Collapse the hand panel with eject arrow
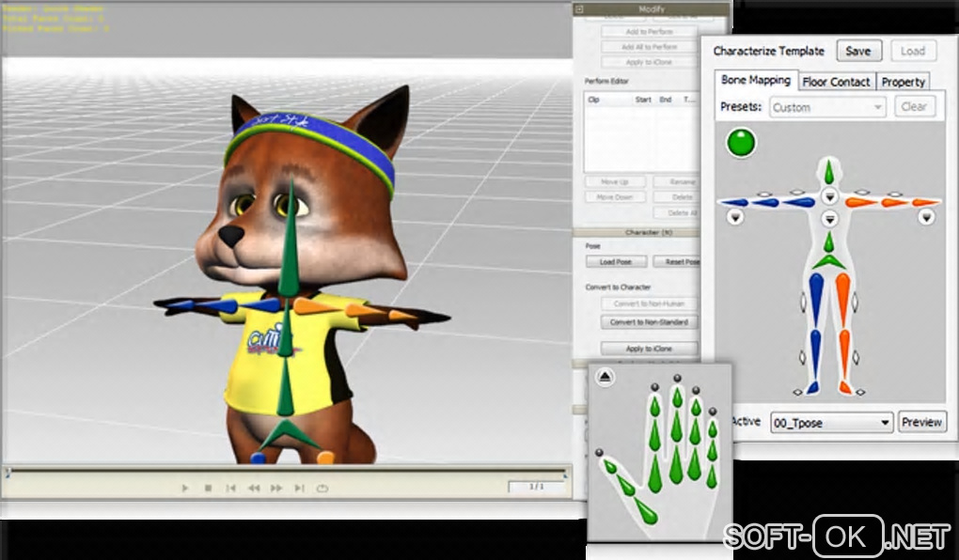This screenshot has width=959, height=560. point(605,377)
